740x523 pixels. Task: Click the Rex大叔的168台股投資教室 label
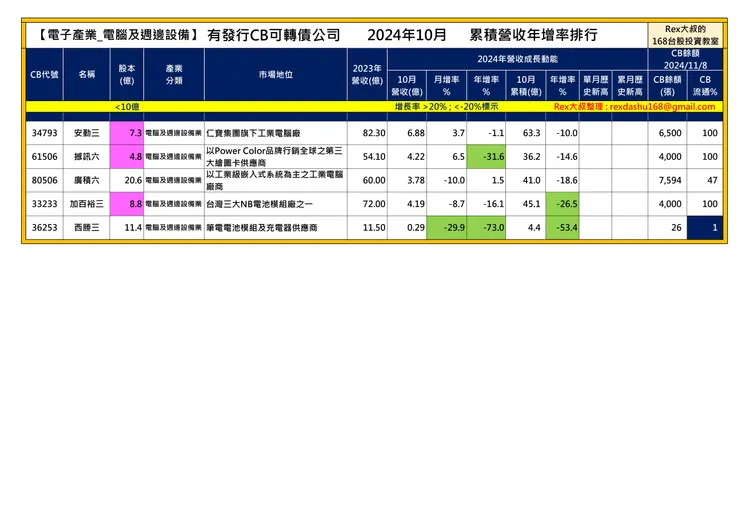(x=685, y=35)
